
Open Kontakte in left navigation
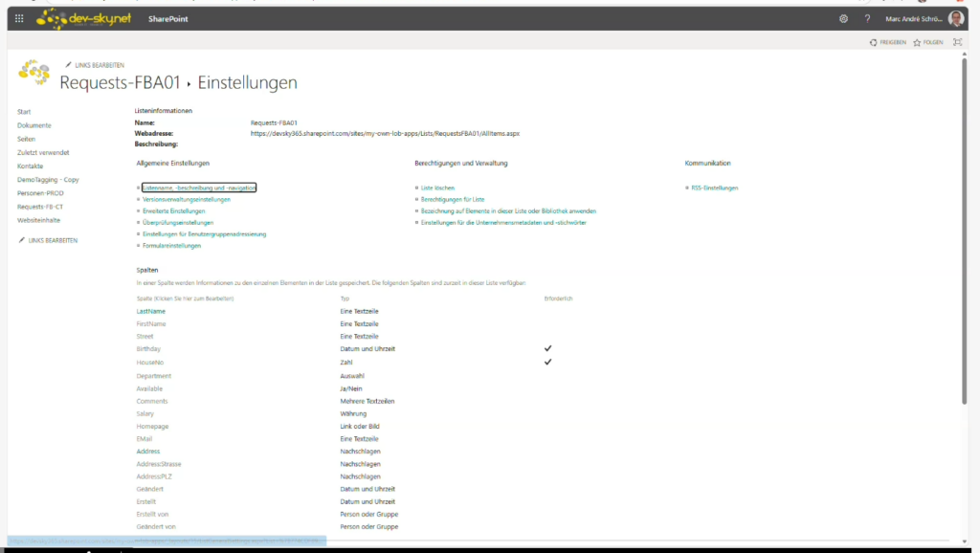(x=30, y=166)
